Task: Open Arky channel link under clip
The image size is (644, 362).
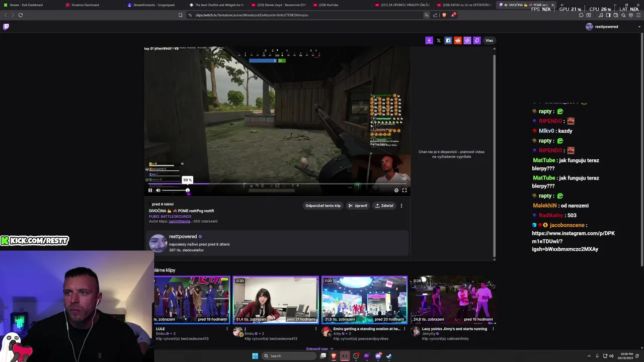Action: 337,333
